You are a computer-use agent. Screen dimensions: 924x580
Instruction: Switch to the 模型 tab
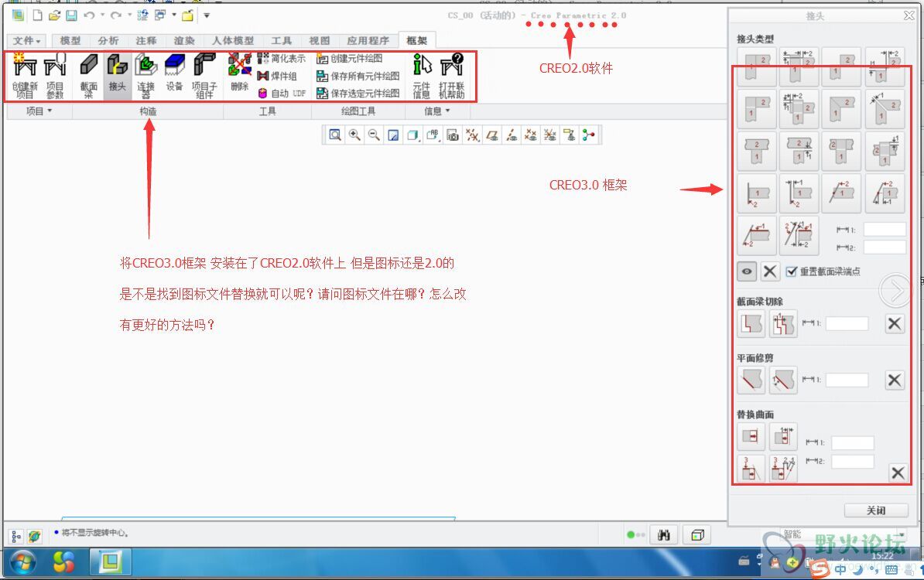[x=70, y=41]
